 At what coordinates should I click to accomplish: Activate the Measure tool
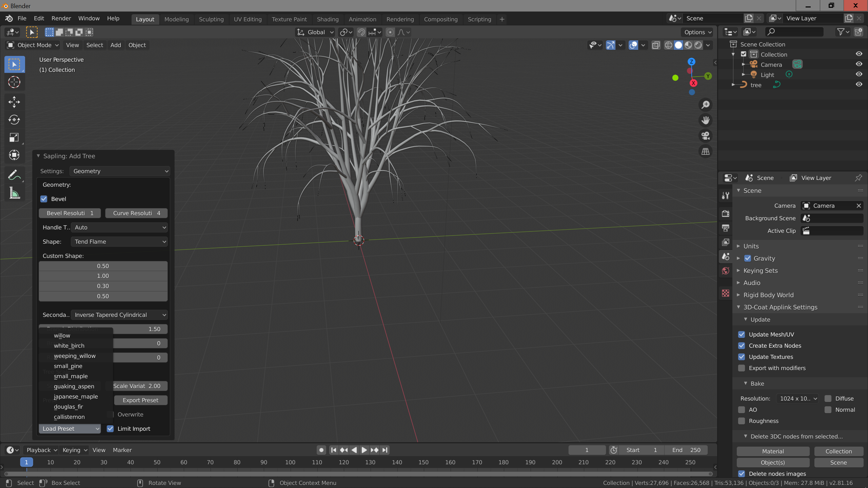point(14,193)
